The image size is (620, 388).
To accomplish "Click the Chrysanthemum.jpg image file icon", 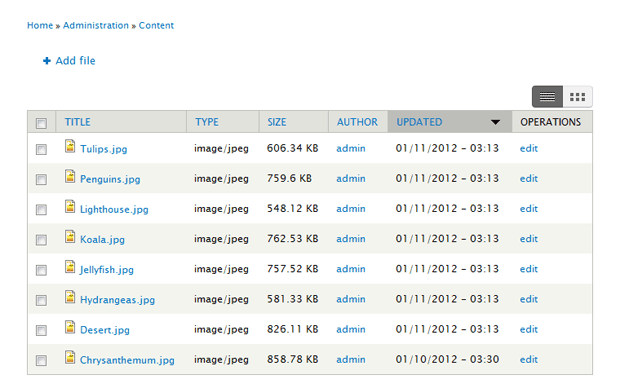I will click(70, 357).
